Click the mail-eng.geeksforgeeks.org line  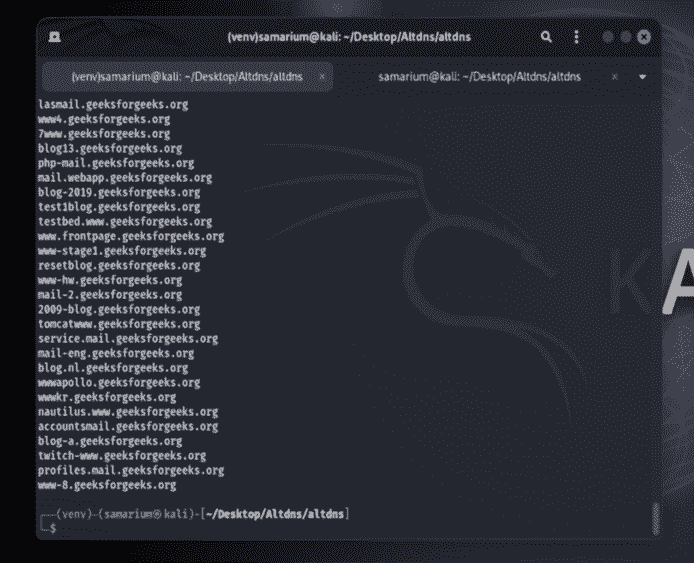point(116,353)
